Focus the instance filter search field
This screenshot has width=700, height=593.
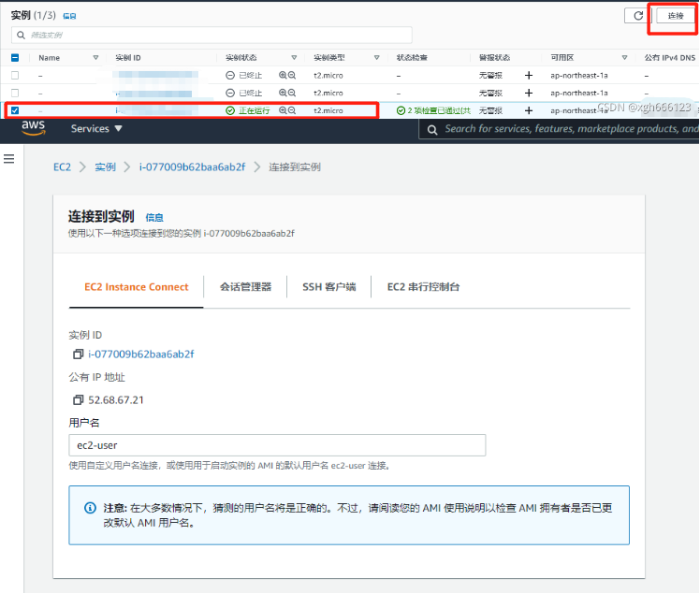pyautogui.click(x=211, y=35)
